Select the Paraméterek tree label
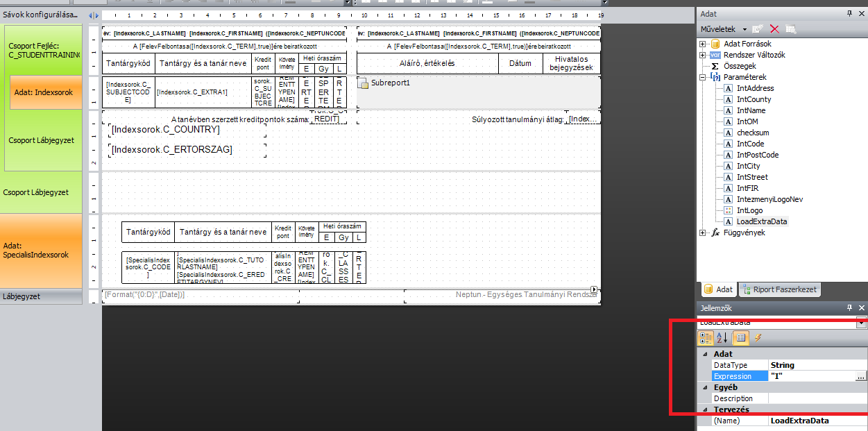868x431 pixels. coord(745,77)
